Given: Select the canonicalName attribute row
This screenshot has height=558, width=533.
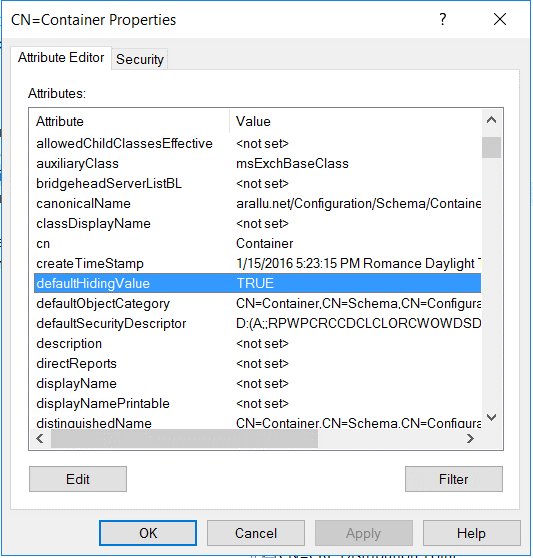Looking at the screenshot, I should 258,204.
